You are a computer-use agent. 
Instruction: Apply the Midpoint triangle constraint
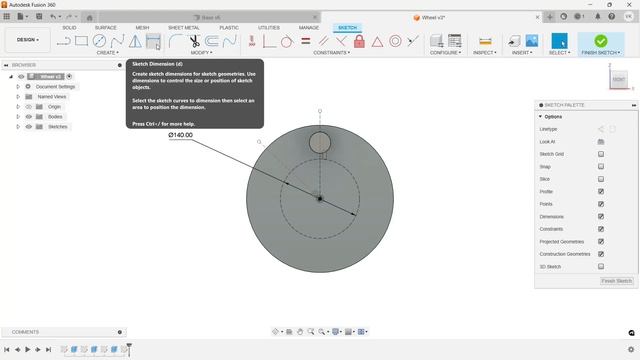[377, 42]
